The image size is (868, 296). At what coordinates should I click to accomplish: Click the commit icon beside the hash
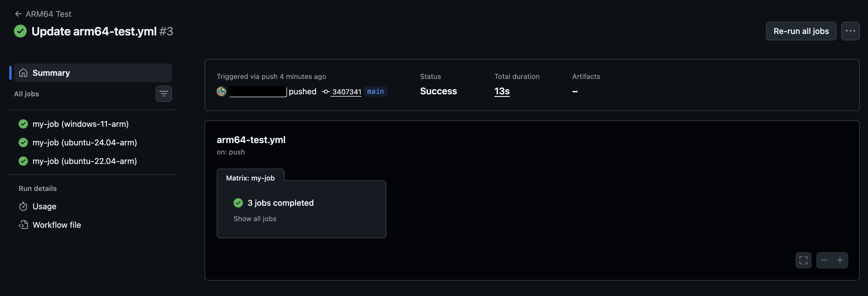[x=325, y=92]
